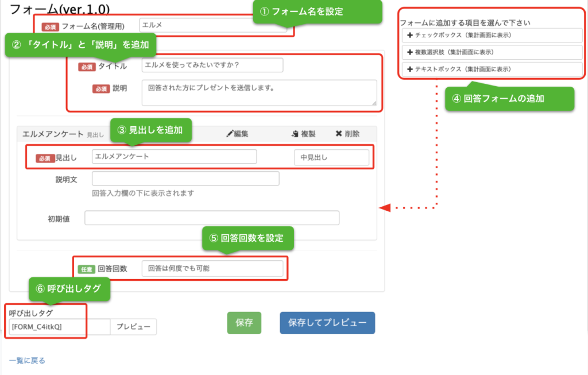Click the 任意 badge next to 回答回数

(x=86, y=269)
